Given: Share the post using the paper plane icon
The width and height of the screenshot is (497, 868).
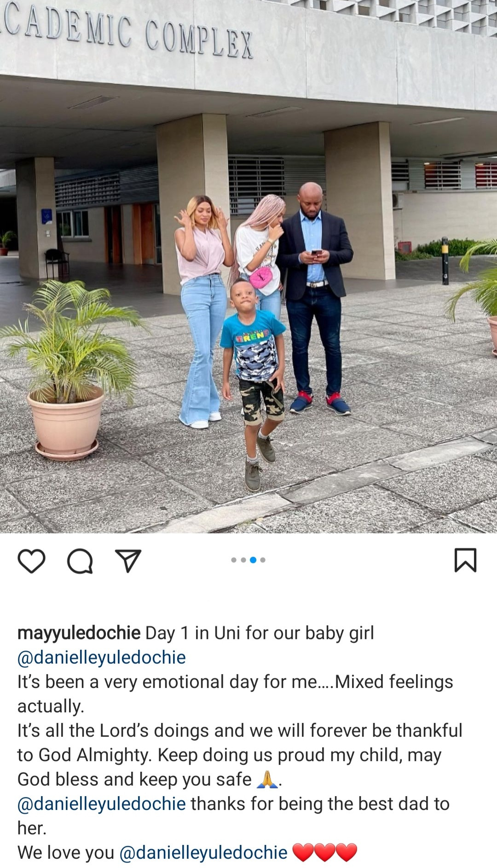Looking at the screenshot, I should [128, 561].
